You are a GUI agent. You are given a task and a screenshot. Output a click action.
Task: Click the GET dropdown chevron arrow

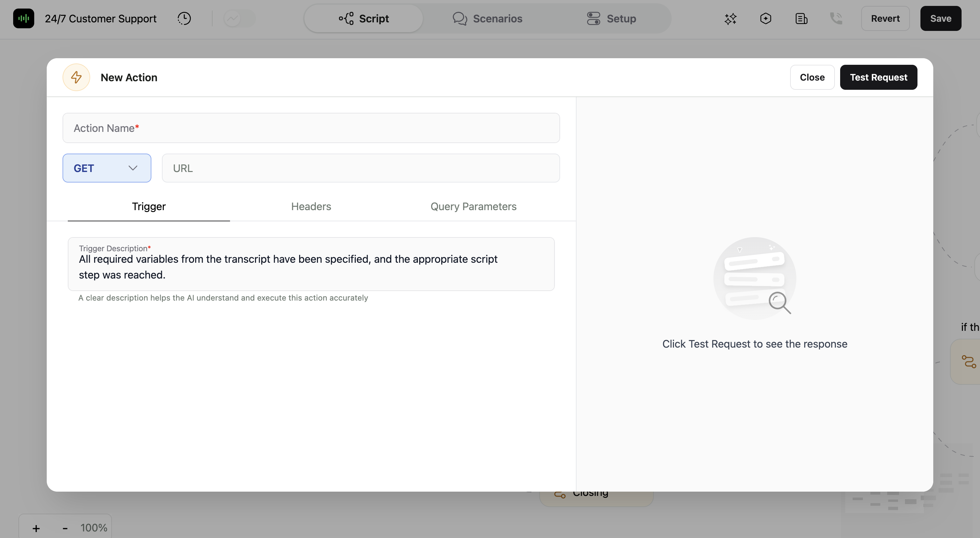coord(133,168)
